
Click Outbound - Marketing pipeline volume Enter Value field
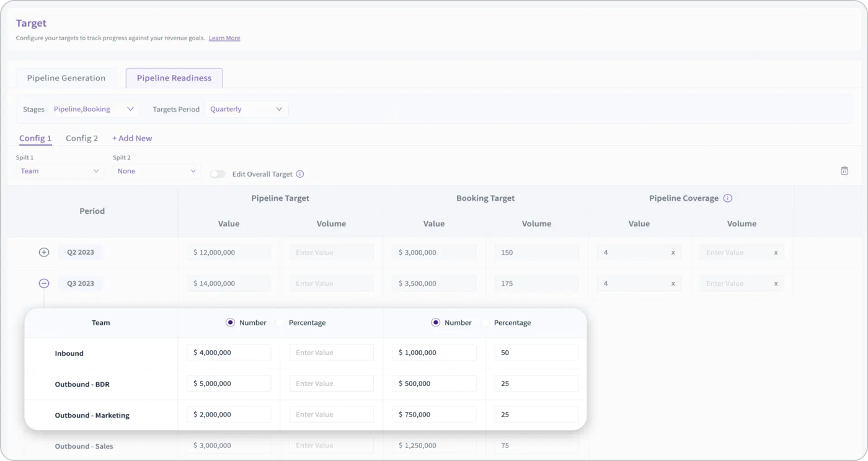point(332,415)
